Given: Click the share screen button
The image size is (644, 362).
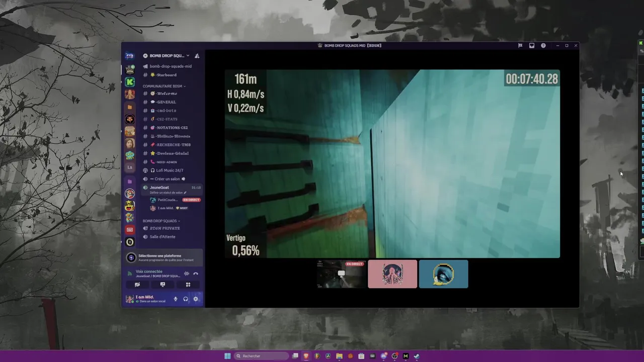Looking at the screenshot, I should coord(163,285).
